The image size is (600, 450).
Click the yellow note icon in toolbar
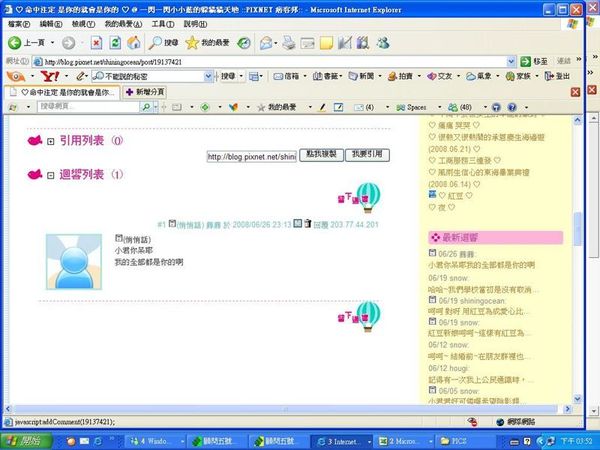click(x=326, y=43)
